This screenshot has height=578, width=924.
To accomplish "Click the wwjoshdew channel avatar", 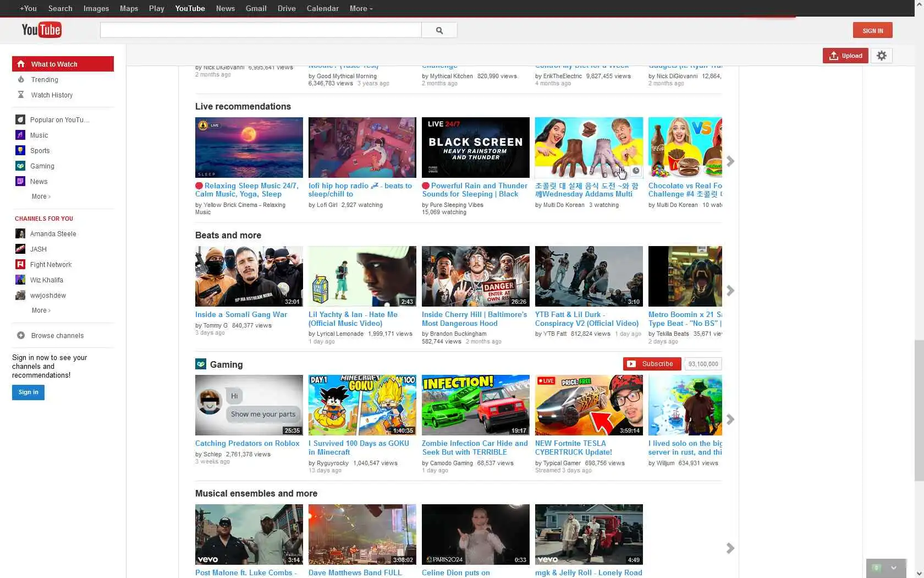I will tap(20, 295).
